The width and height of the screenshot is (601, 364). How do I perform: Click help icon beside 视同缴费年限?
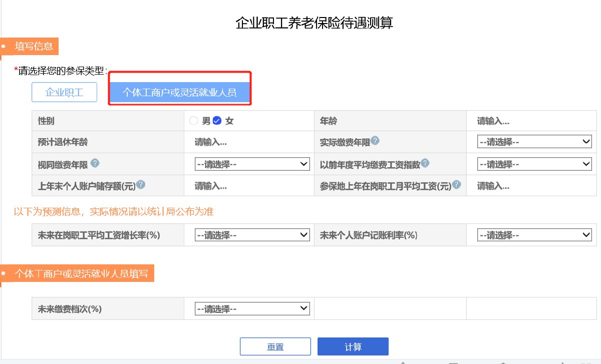point(95,163)
